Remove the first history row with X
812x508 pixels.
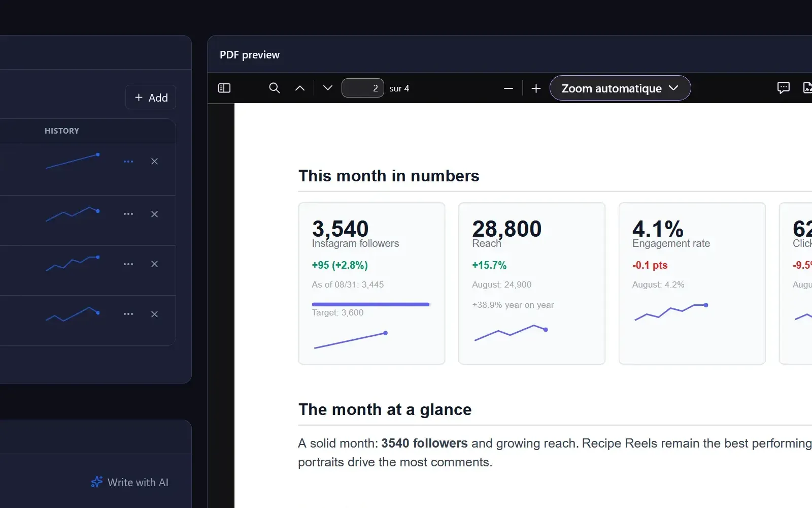(x=155, y=162)
